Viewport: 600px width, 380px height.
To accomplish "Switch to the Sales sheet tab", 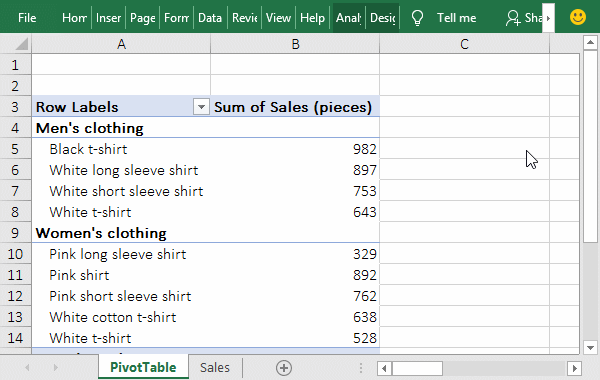I will 215,367.
